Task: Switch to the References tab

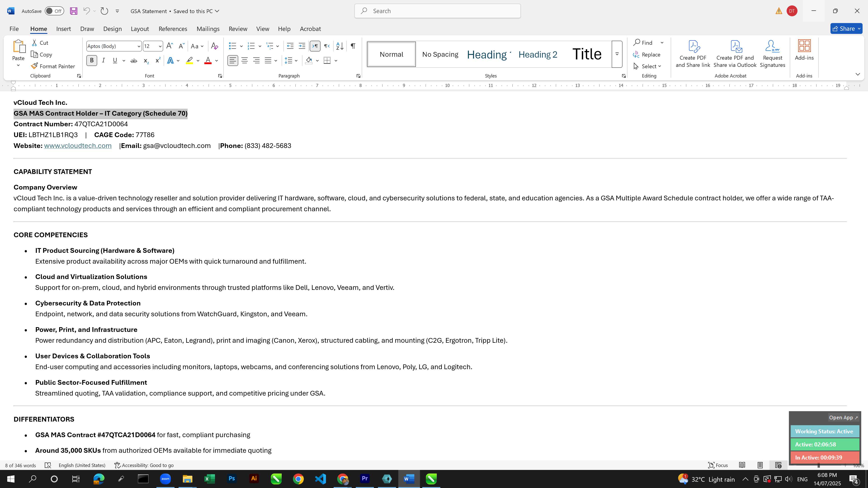Action: point(173,29)
